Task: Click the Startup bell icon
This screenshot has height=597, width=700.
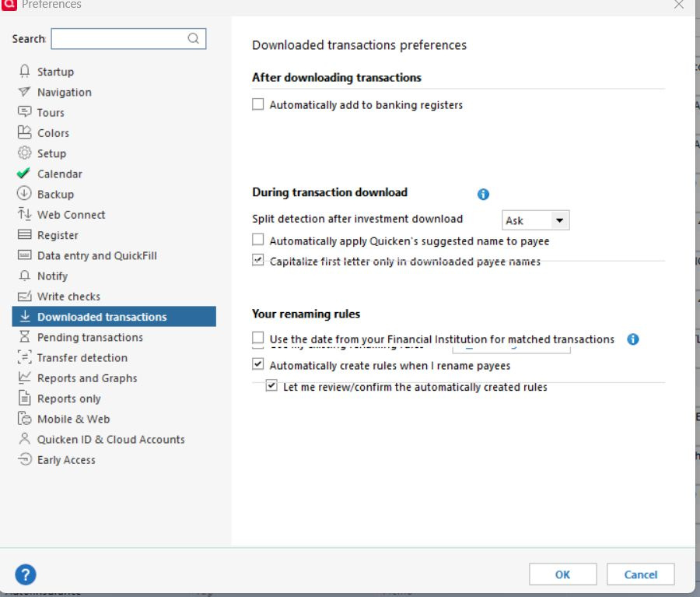Action: click(x=25, y=71)
